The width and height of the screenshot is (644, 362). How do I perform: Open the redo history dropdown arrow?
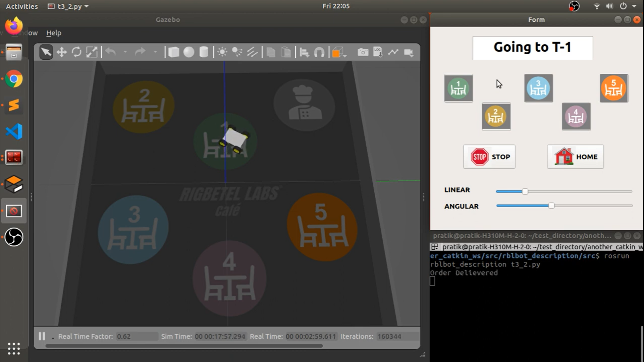pyautogui.click(x=155, y=52)
